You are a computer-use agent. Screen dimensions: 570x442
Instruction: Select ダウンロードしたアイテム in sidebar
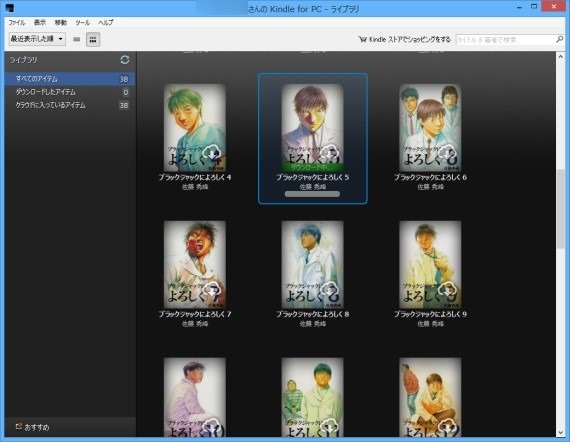[70, 92]
